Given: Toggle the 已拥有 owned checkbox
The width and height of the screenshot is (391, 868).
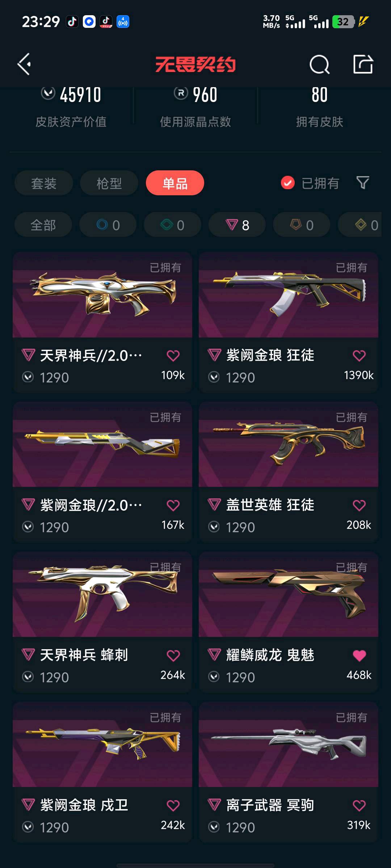Looking at the screenshot, I should click(288, 183).
